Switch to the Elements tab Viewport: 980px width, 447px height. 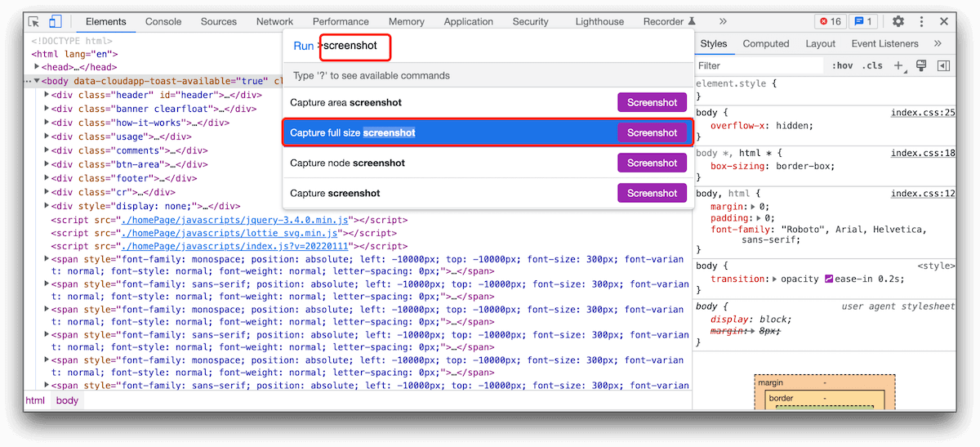pyautogui.click(x=105, y=22)
